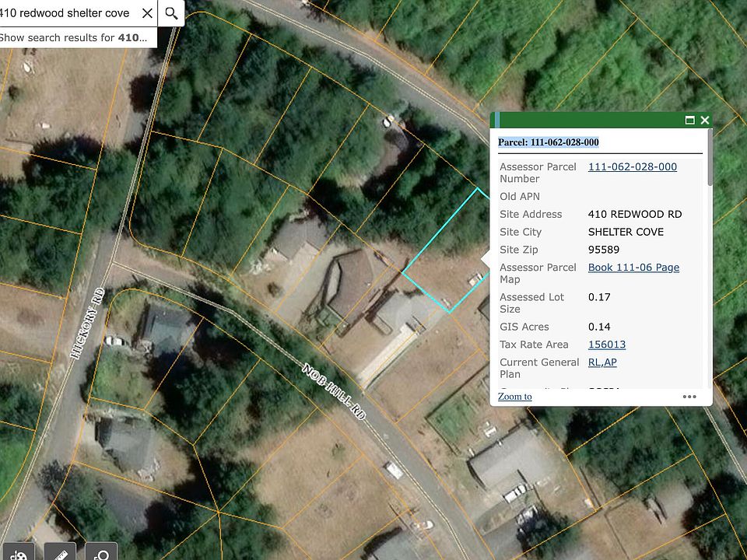Screen dimensions: 747x560
Task: Select 'Show search results for 410...' suggestion
Action: point(73,37)
